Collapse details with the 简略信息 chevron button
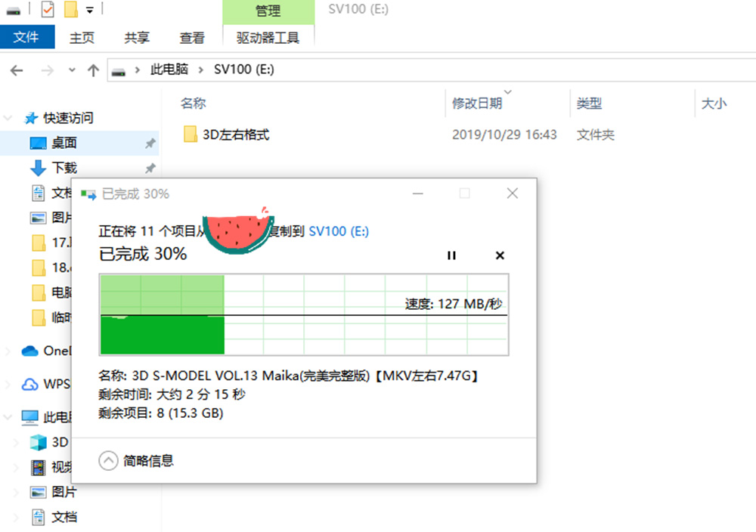Viewport: 756px width, 532px height. click(x=108, y=461)
